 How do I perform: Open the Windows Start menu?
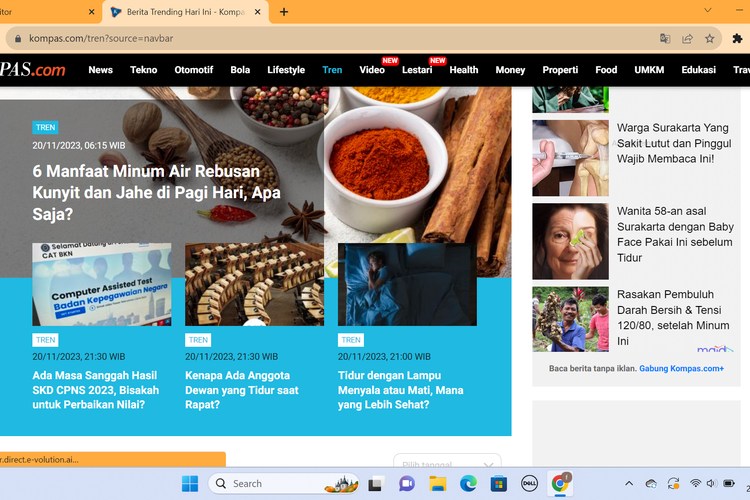tap(189, 484)
